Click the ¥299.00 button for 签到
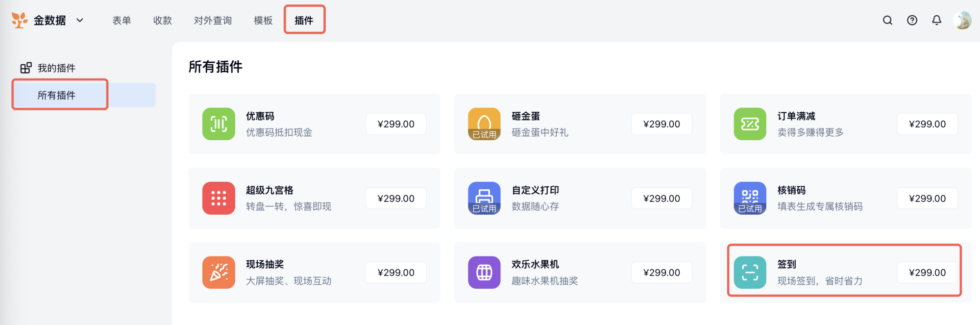Screen dimensions: 980x325 pyautogui.click(x=927, y=272)
